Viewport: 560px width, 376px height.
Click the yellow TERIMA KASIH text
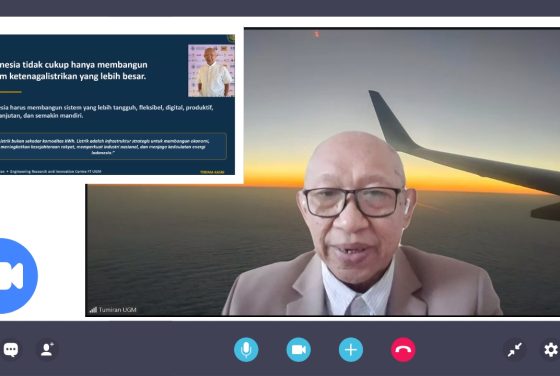tap(212, 172)
